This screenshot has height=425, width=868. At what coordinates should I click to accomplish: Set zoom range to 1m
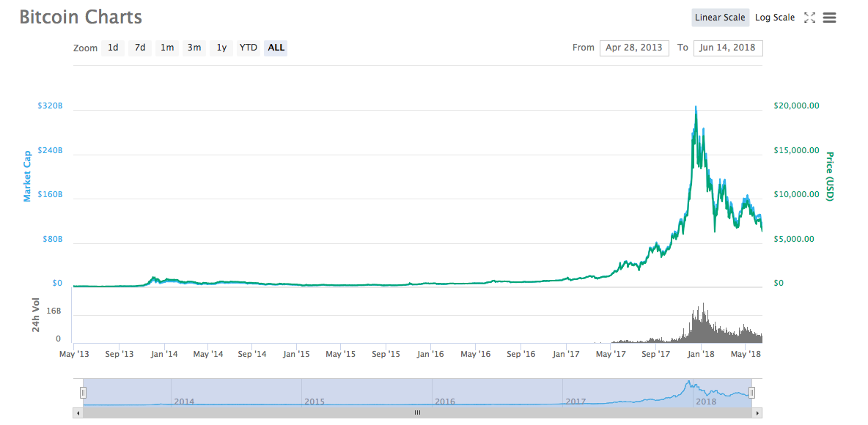click(x=167, y=48)
